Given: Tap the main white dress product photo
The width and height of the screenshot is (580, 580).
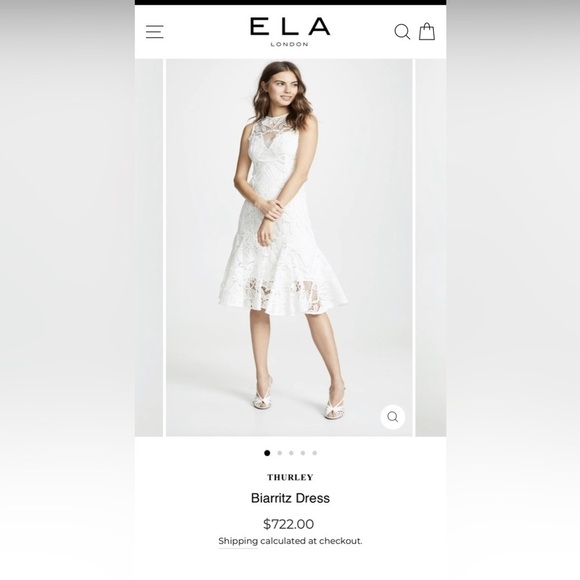Looking at the screenshot, I should click(289, 247).
